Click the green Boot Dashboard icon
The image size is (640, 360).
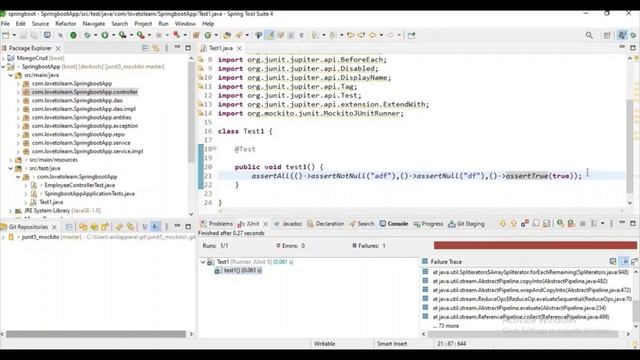pyautogui.click(x=73, y=36)
